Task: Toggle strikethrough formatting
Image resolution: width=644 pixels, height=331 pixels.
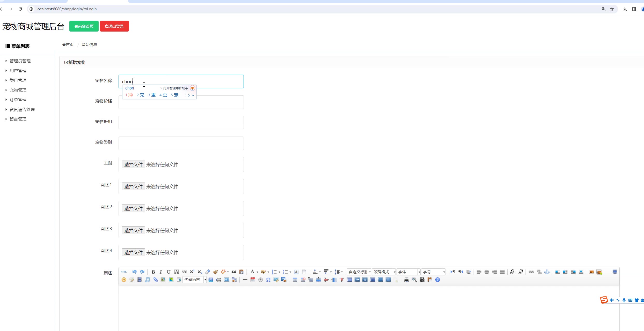Action: [184, 272]
